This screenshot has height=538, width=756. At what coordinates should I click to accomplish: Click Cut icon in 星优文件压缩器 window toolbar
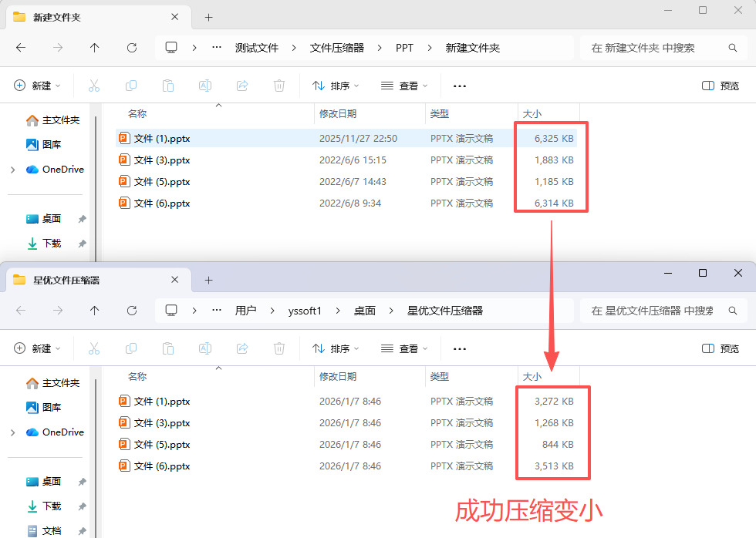pyautogui.click(x=94, y=348)
